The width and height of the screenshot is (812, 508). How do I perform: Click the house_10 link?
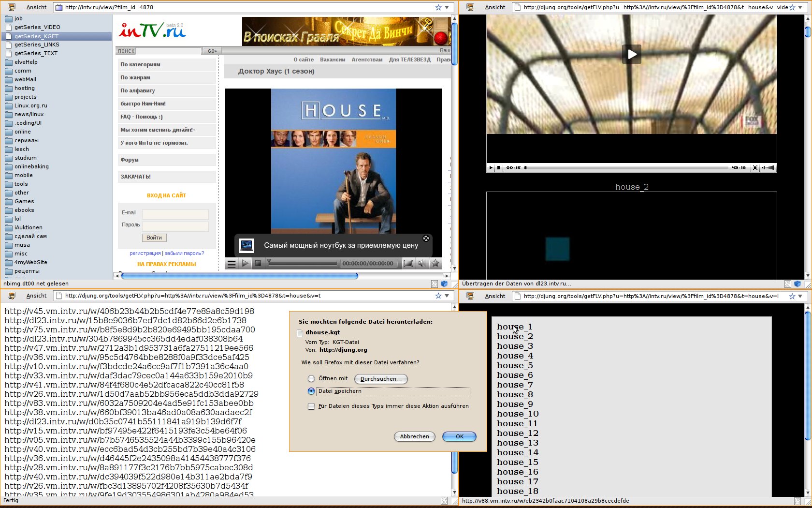pyautogui.click(x=518, y=414)
